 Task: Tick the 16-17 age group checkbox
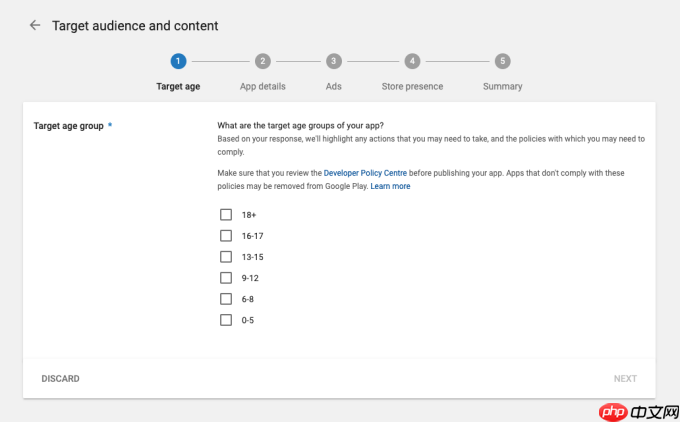pos(226,236)
